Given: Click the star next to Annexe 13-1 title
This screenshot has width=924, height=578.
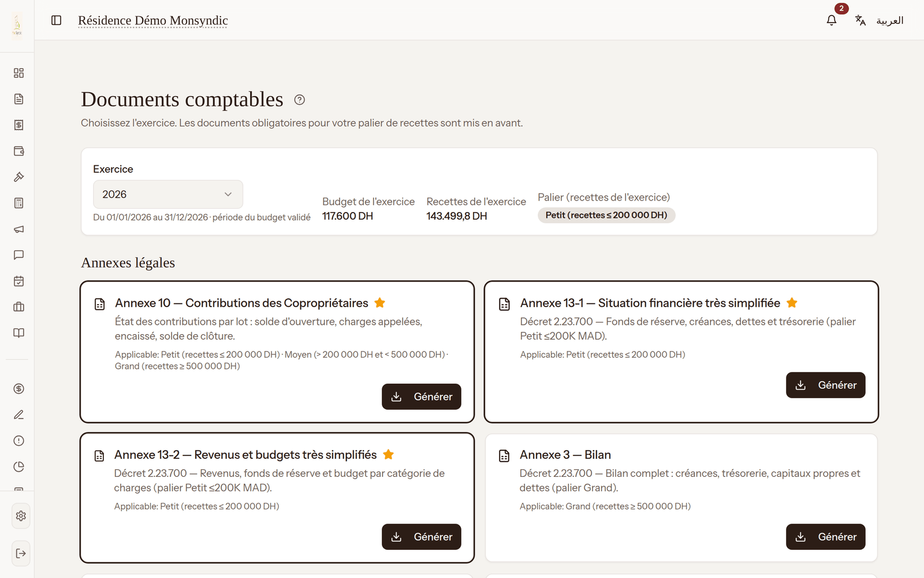Looking at the screenshot, I should [792, 302].
